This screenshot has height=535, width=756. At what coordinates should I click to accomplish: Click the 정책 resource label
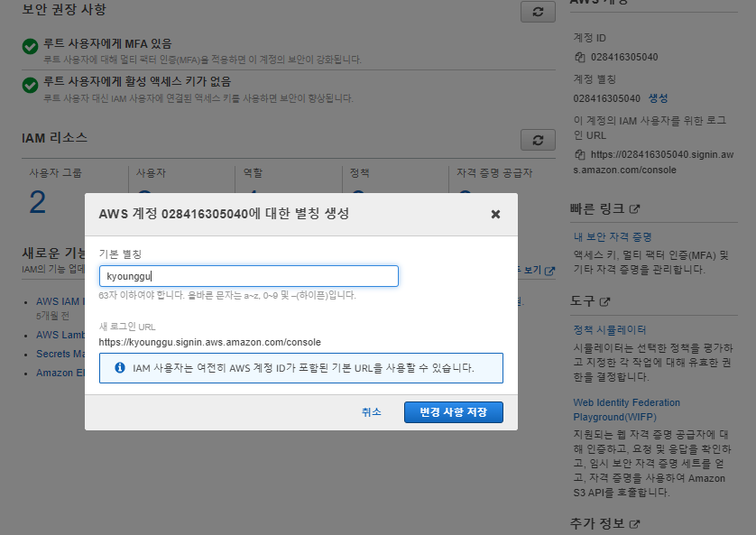click(x=360, y=172)
